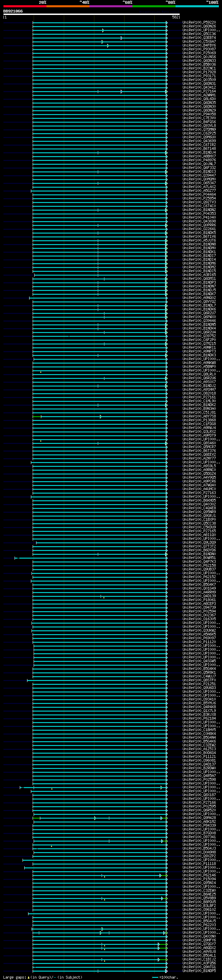Click the orange ~40% identity color segment
The height and width of the screenshot is (980, 222).
(x=68, y=6)
